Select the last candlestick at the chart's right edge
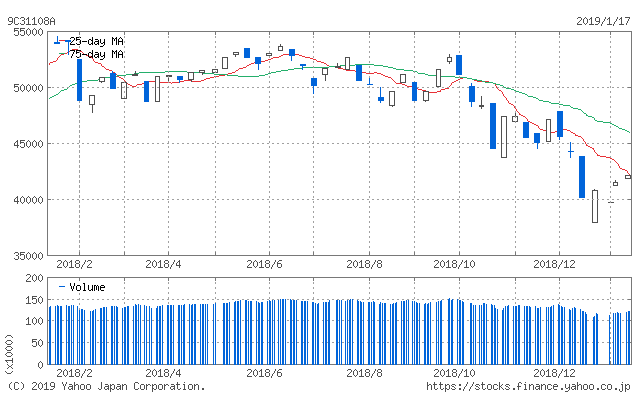This screenshot has width=634, height=394. coord(628,177)
